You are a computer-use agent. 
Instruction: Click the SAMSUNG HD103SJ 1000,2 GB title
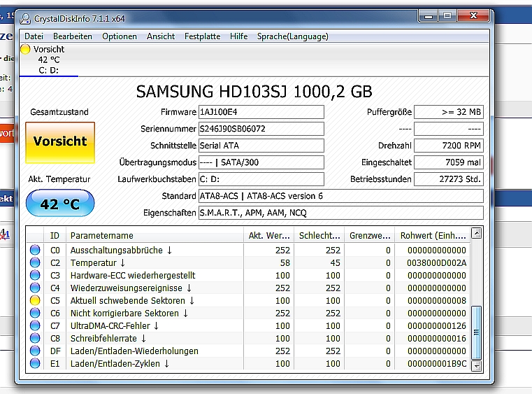(x=254, y=92)
